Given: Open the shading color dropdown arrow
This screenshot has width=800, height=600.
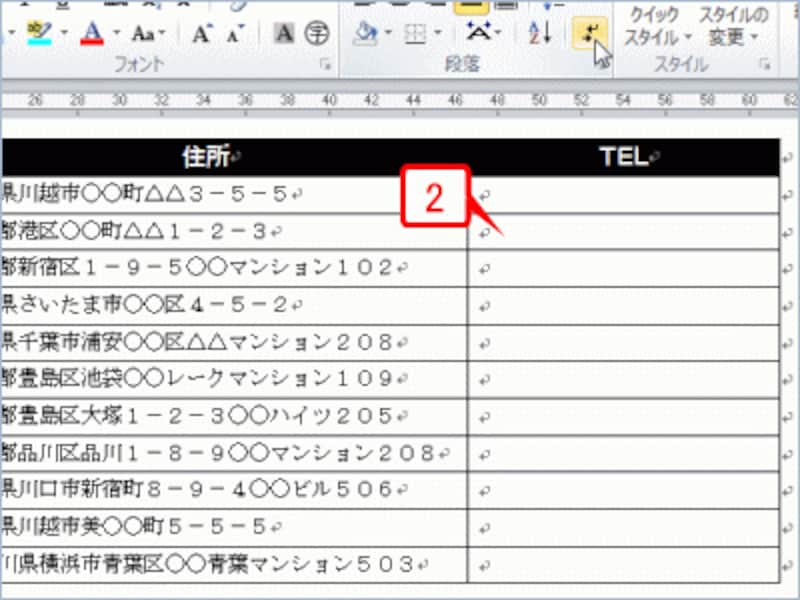Looking at the screenshot, I should pos(388,34).
